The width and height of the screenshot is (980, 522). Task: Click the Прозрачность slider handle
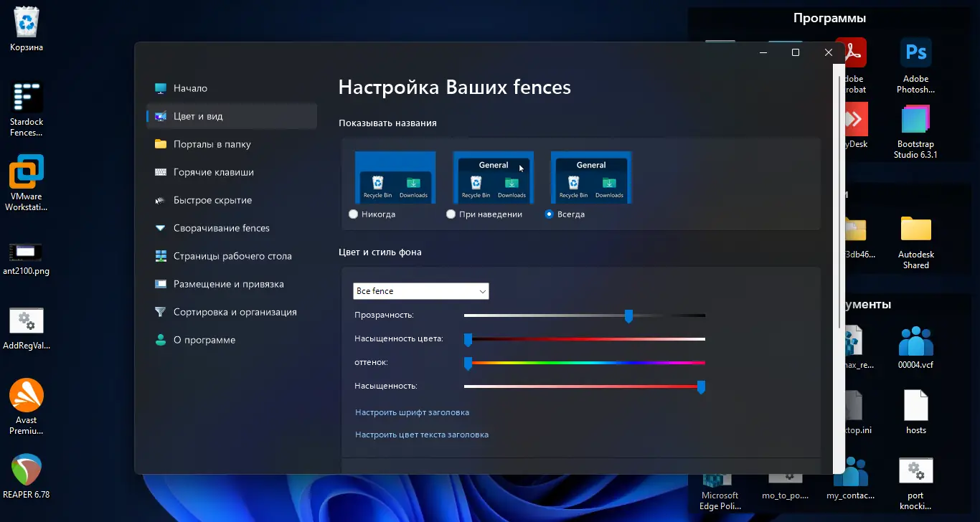tap(628, 315)
